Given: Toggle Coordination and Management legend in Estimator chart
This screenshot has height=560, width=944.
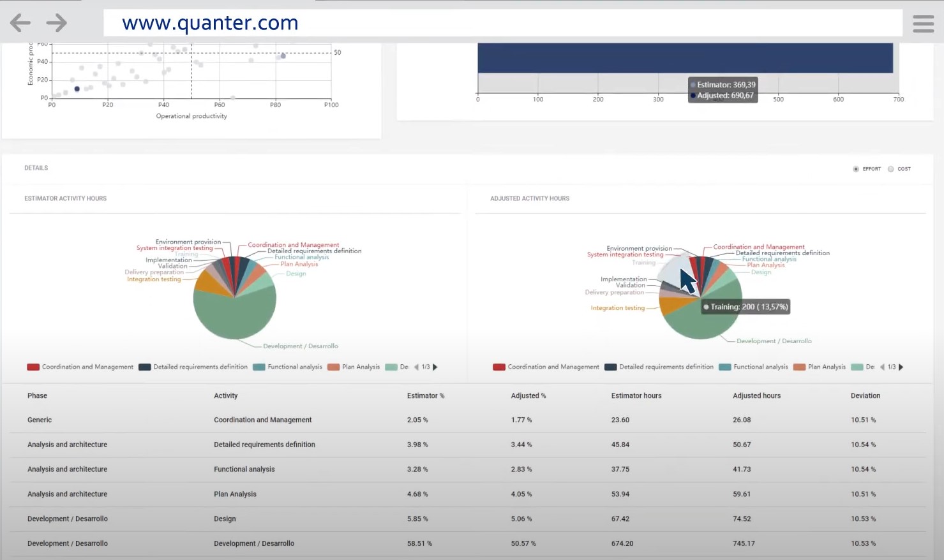Looking at the screenshot, I should tap(80, 367).
